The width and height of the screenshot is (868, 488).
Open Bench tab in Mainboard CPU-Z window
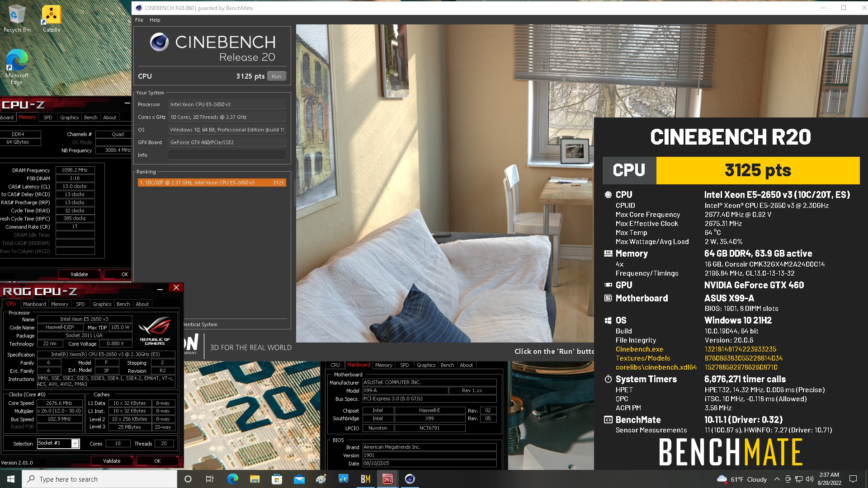pos(447,365)
